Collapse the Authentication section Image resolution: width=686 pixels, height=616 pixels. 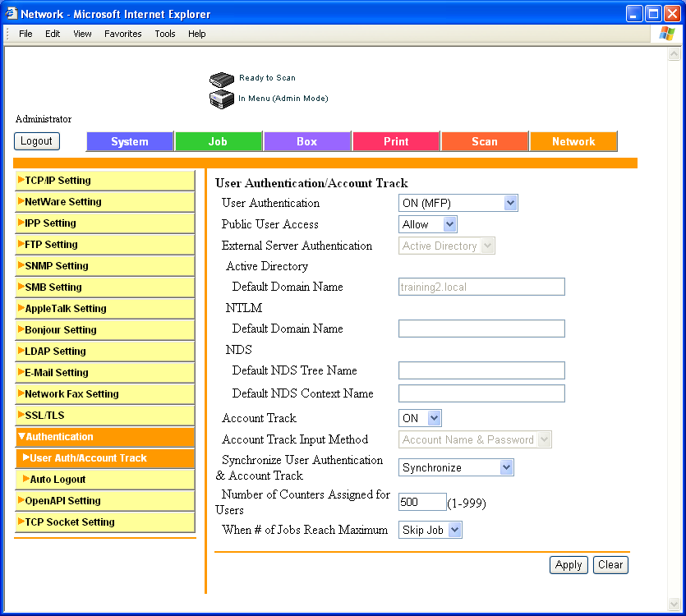(105, 437)
